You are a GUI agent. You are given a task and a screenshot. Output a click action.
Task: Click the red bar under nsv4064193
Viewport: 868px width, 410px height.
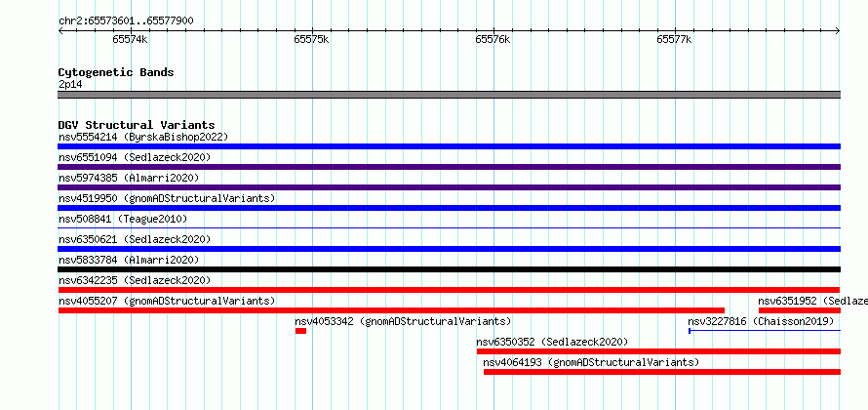coord(662,372)
